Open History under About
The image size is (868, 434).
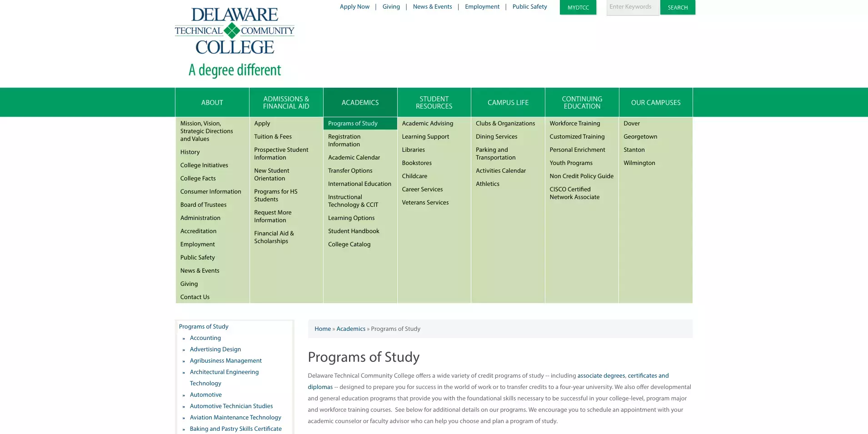coord(190,152)
